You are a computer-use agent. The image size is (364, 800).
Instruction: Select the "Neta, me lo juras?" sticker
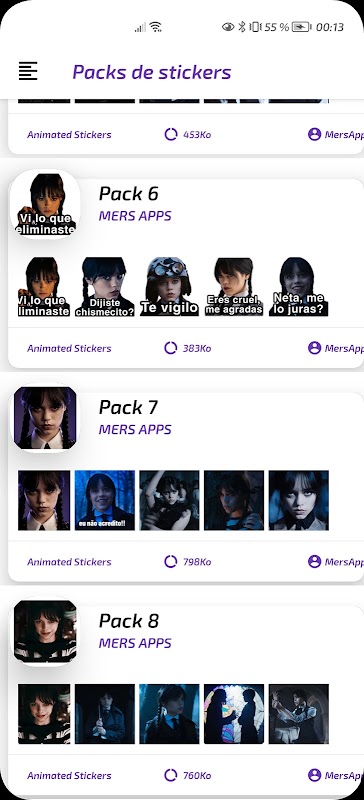click(x=299, y=287)
